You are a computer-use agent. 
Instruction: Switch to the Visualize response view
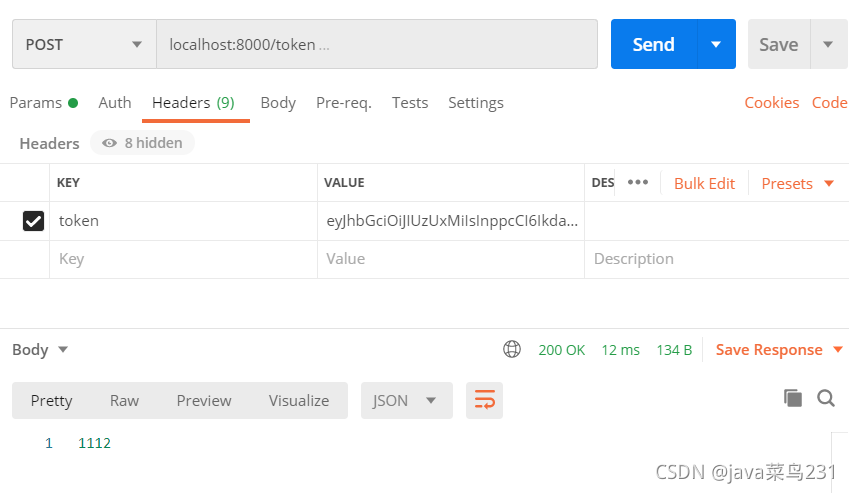[x=299, y=400]
